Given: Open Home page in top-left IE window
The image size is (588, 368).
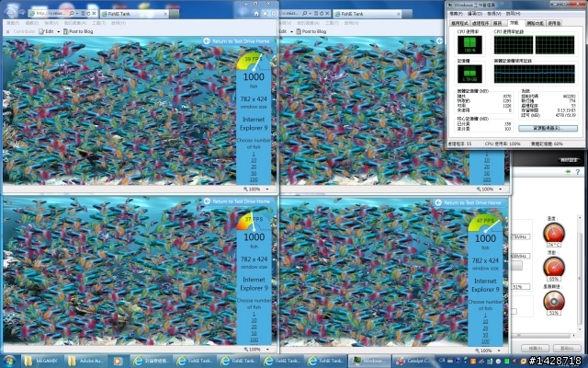Looking at the screenshot, I should [256, 14].
